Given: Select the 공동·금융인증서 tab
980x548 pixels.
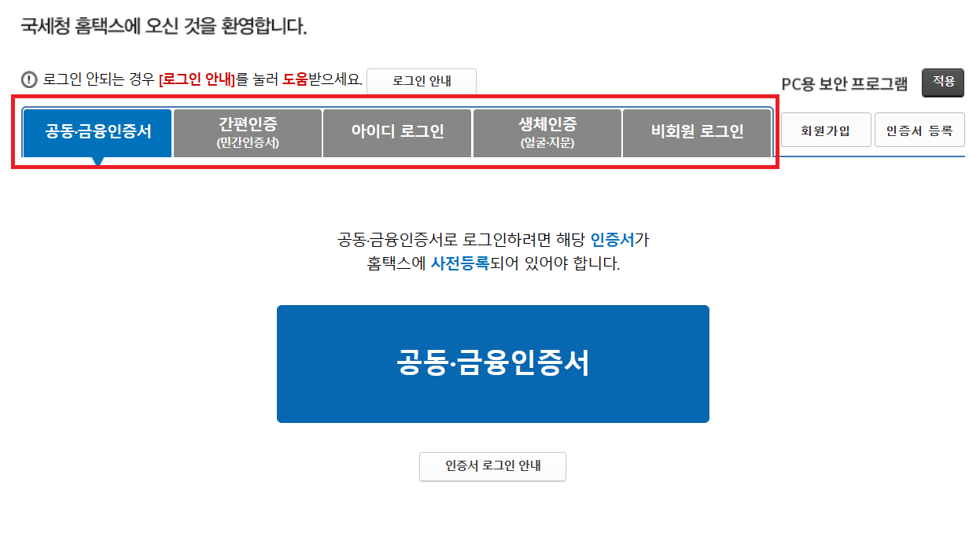Looking at the screenshot, I should pos(98,132).
